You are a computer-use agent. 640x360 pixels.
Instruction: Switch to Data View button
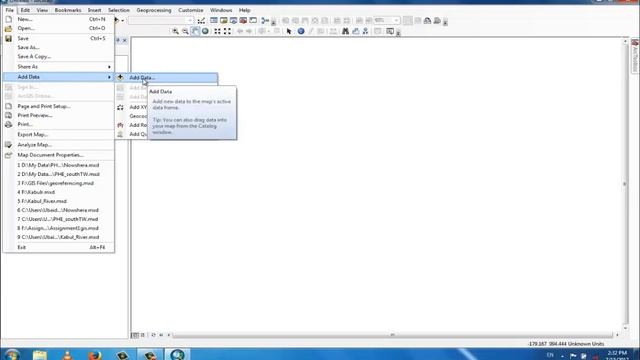[x=135, y=335]
